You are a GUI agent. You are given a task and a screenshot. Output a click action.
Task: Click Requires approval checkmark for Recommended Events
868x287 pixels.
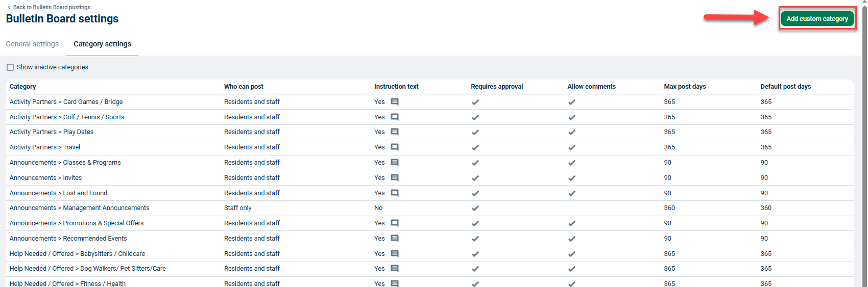click(x=475, y=239)
